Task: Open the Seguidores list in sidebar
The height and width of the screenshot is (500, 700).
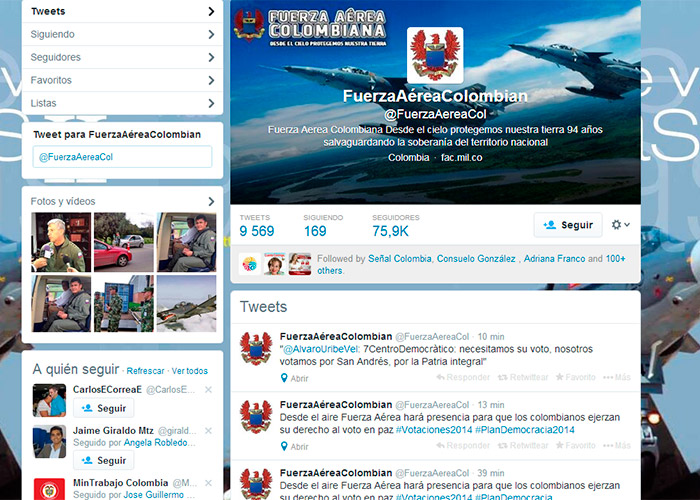Action: pos(121,57)
